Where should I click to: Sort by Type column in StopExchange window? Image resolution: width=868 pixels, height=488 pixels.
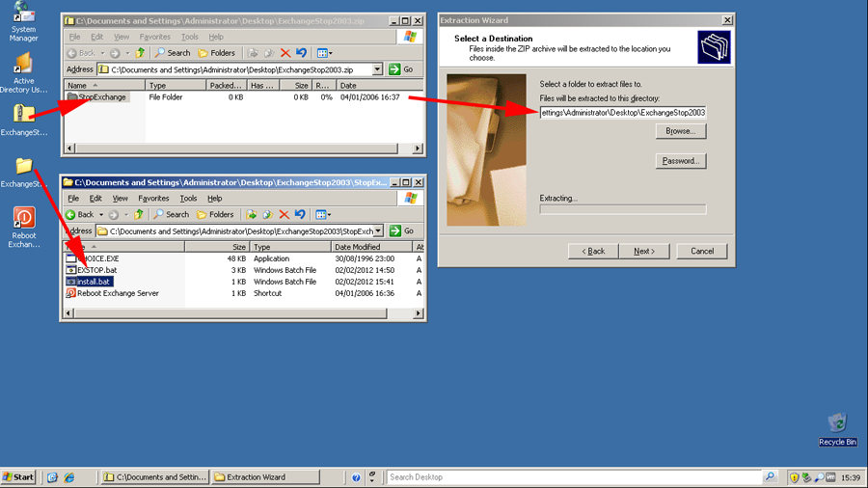290,247
